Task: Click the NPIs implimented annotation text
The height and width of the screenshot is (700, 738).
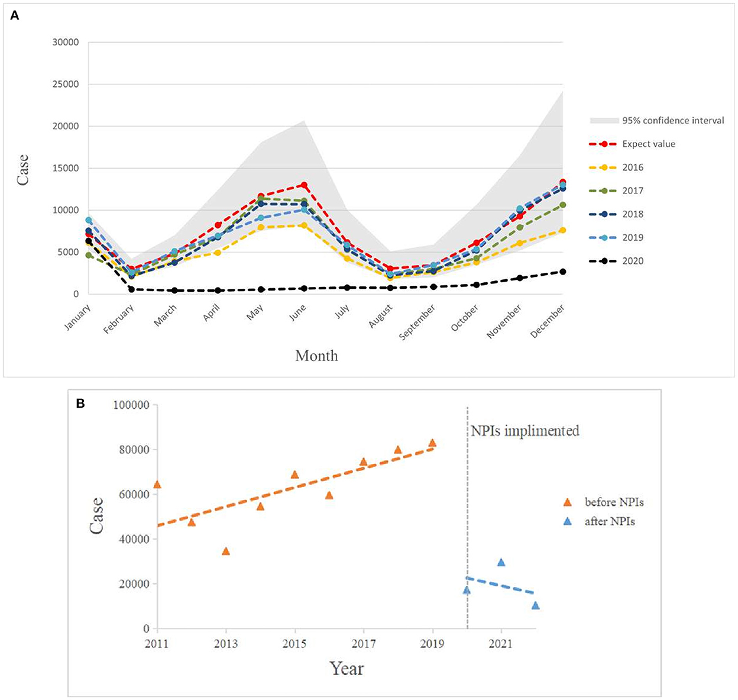Action: [525, 431]
